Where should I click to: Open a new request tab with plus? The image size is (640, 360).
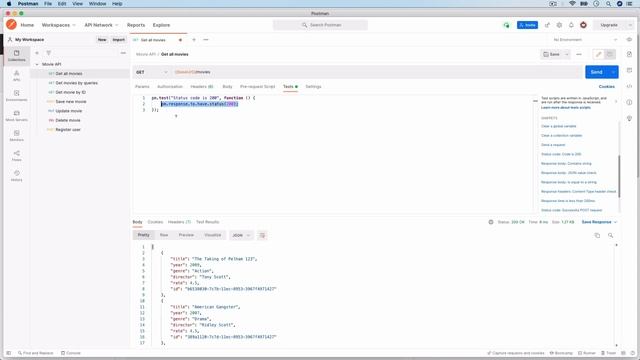194,40
